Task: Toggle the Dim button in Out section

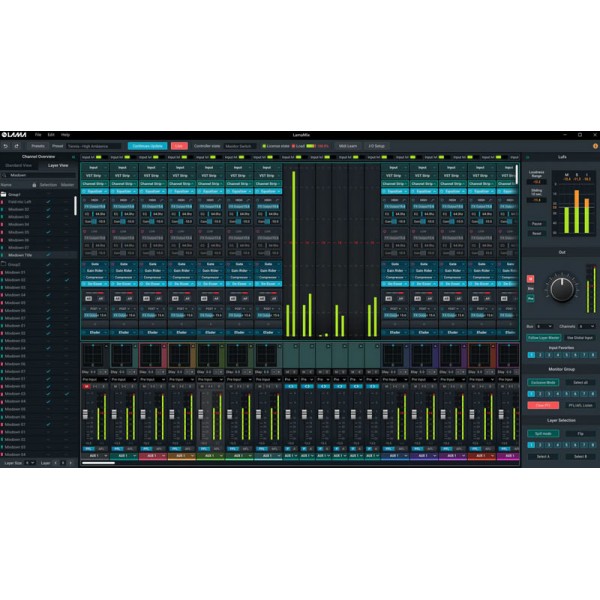Action: point(531,289)
